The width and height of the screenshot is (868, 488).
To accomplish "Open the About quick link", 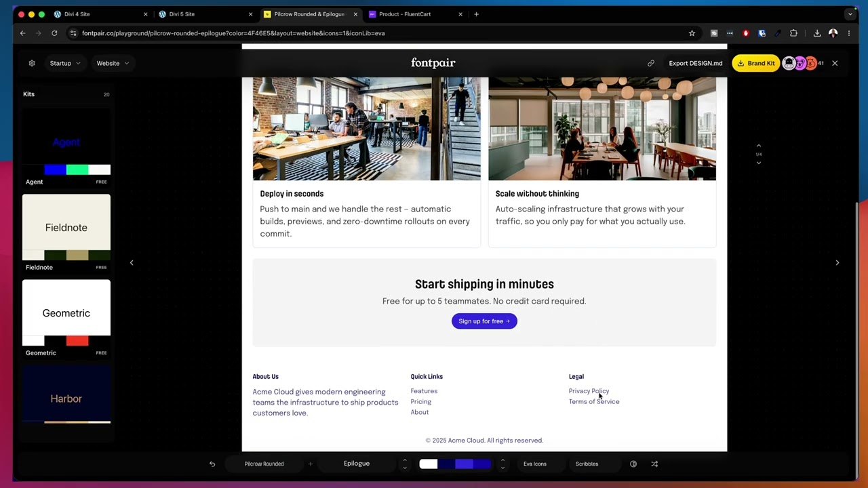I will pyautogui.click(x=419, y=413).
